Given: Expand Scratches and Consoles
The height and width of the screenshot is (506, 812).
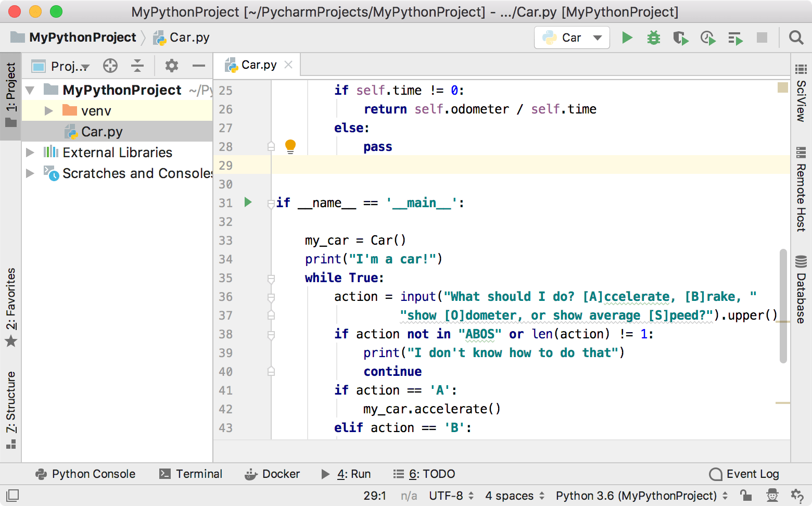Looking at the screenshot, I should tap(30, 173).
